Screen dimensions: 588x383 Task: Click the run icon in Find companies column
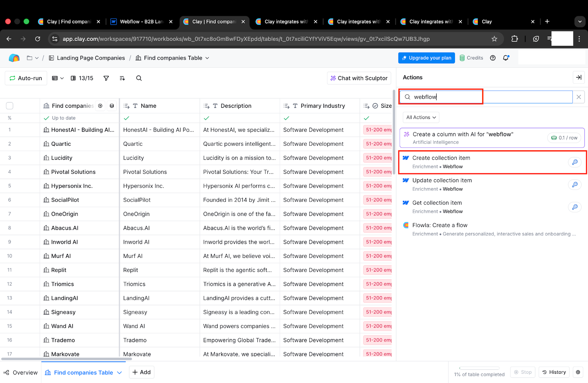coord(100,106)
